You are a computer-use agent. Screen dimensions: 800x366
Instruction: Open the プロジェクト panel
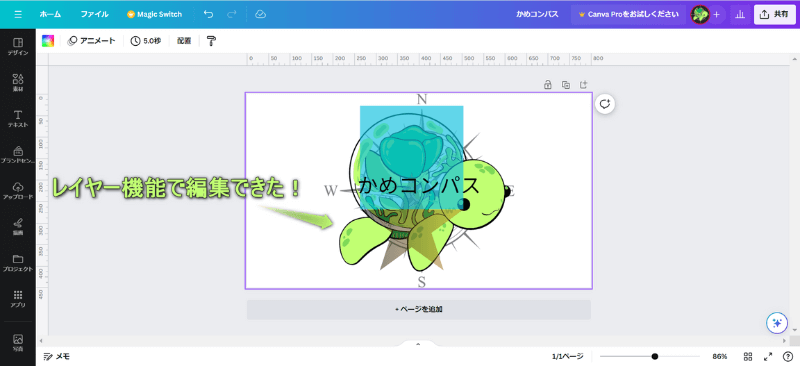18,262
